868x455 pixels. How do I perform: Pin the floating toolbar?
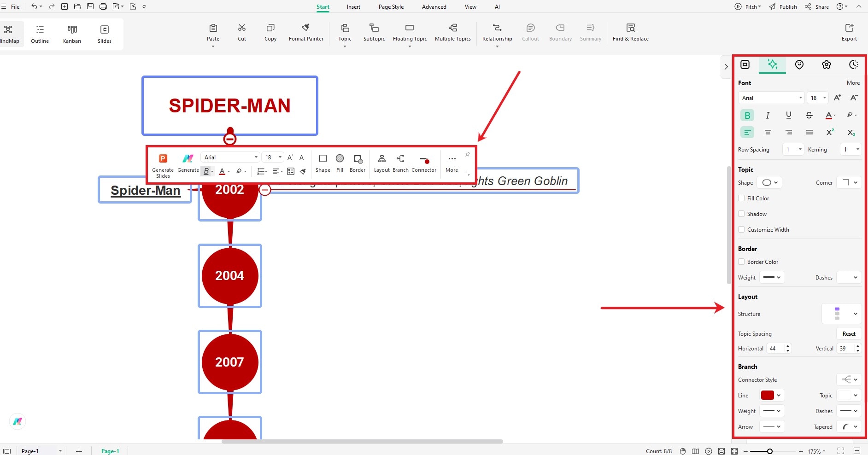(467, 155)
